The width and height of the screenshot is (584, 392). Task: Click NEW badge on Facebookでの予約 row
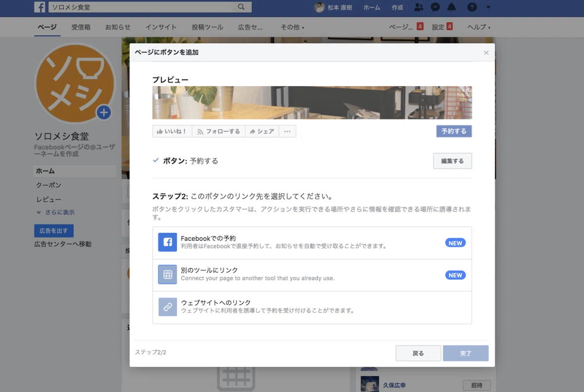click(x=455, y=243)
